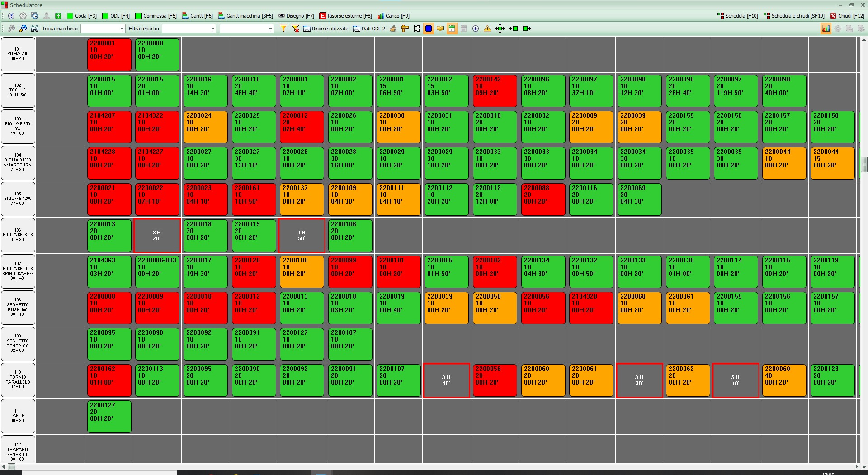
Task: Open the help question mark icon
Action: pyautogui.click(x=11, y=16)
